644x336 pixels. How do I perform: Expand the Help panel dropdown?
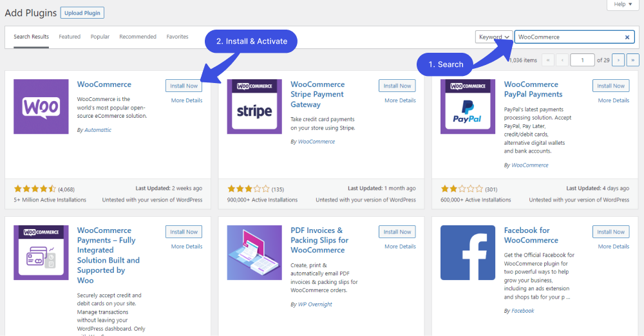623,5
